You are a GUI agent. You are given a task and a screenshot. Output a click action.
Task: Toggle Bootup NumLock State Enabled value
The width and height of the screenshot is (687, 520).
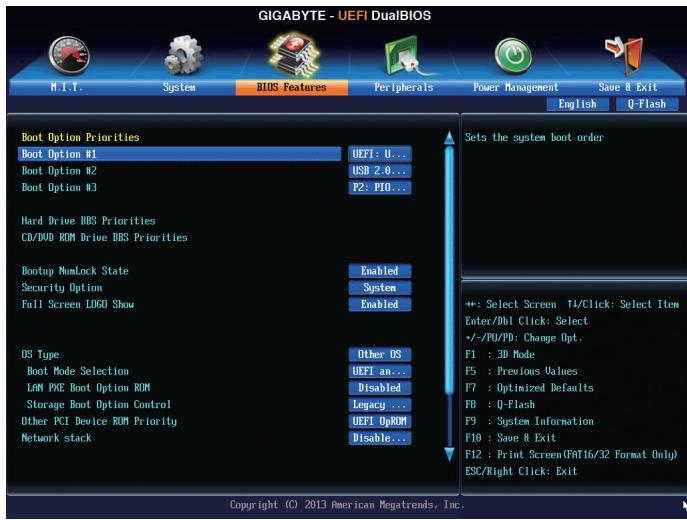tap(380, 271)
